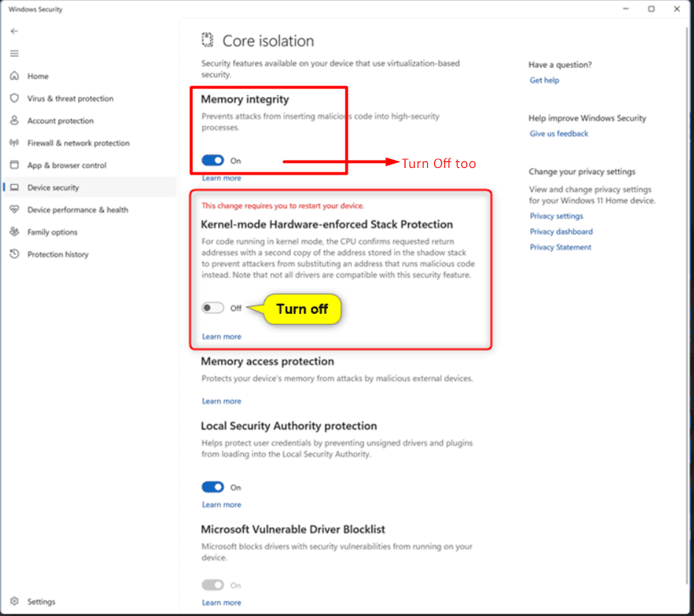
Task: Click Learn more under Local Security Authority
Action: (x=222, y=505)
